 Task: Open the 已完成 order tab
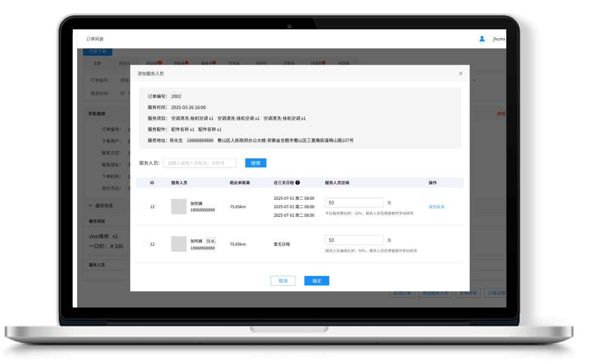pyautogui.click(x=234, y=63)
